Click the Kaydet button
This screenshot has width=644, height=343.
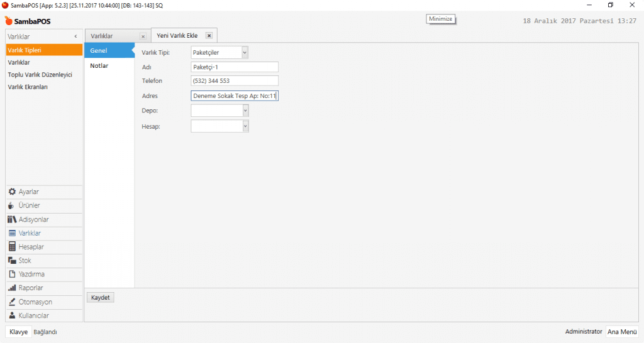click(100, 298)
